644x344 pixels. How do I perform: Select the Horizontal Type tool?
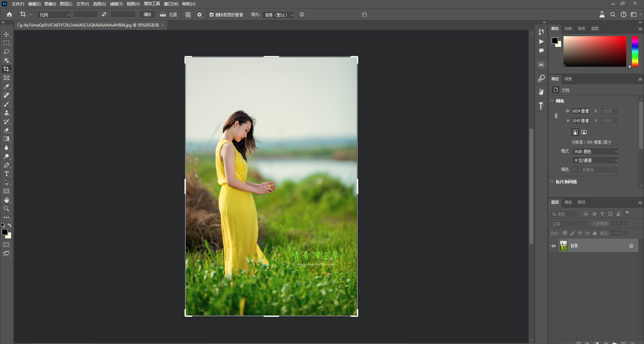coord(6,174)
